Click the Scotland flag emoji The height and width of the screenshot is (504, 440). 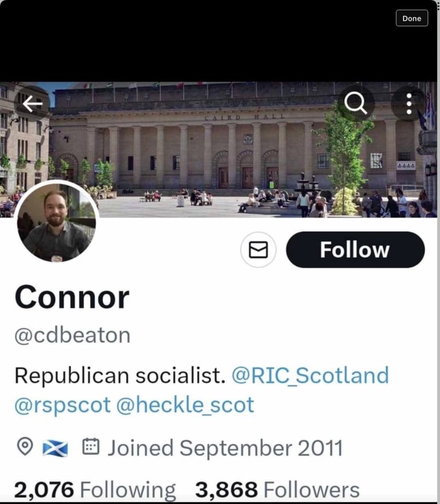[x=55, y=448]
